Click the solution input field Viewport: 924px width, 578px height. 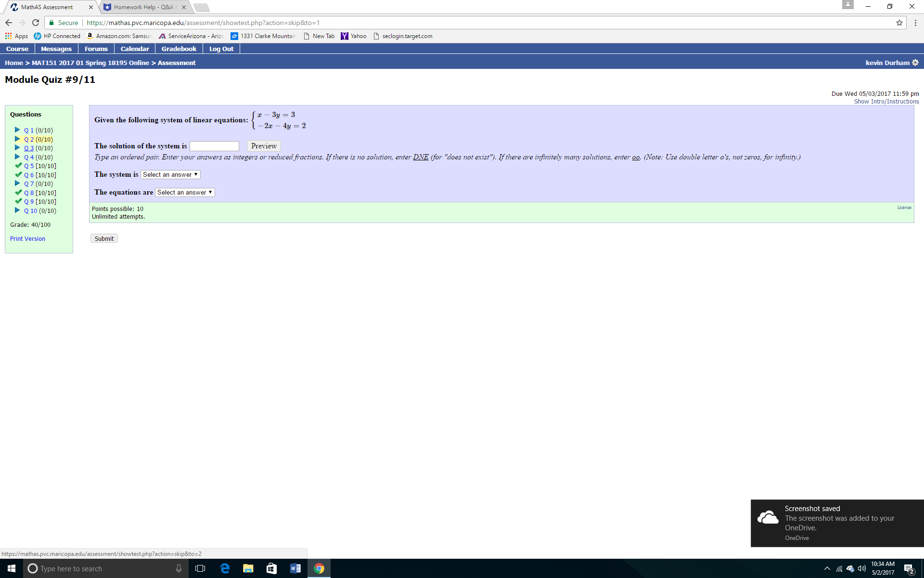coord(214,146)
